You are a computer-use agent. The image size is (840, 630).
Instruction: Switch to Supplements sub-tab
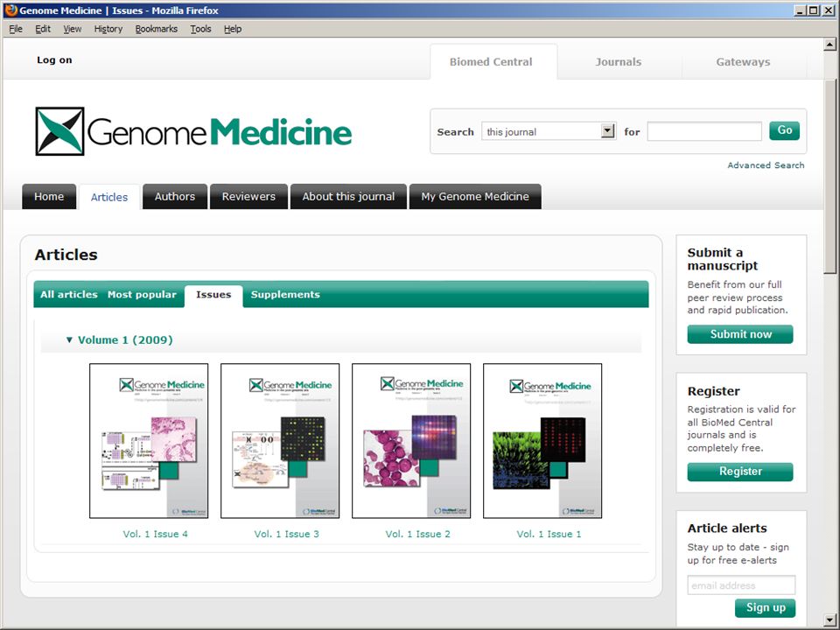pos(285,294)
